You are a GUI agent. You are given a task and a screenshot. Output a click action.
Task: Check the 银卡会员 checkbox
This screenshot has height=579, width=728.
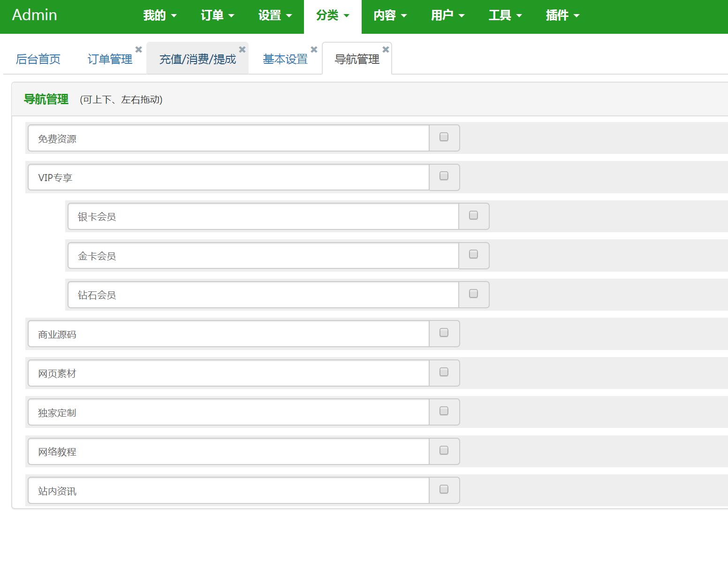473,215
